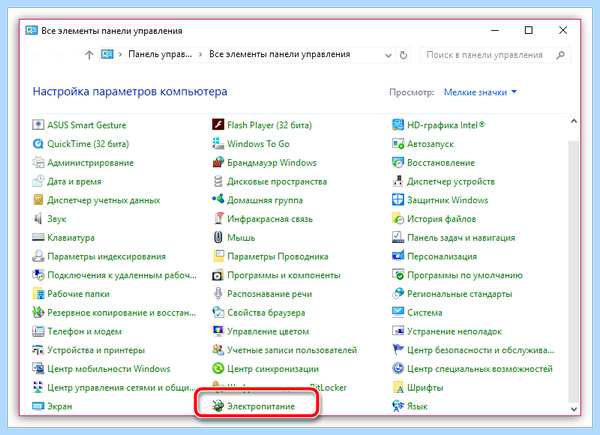This screenshot has height=435, width=600.
Task: Select the Панель управ... breadcrumb item
Action: 160,54
